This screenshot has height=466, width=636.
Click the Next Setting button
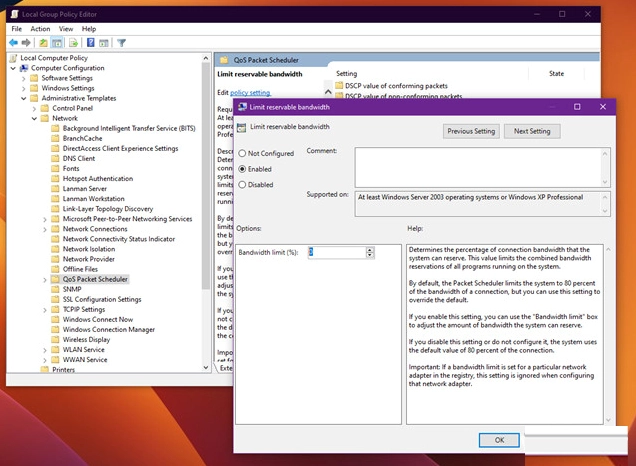532,131
